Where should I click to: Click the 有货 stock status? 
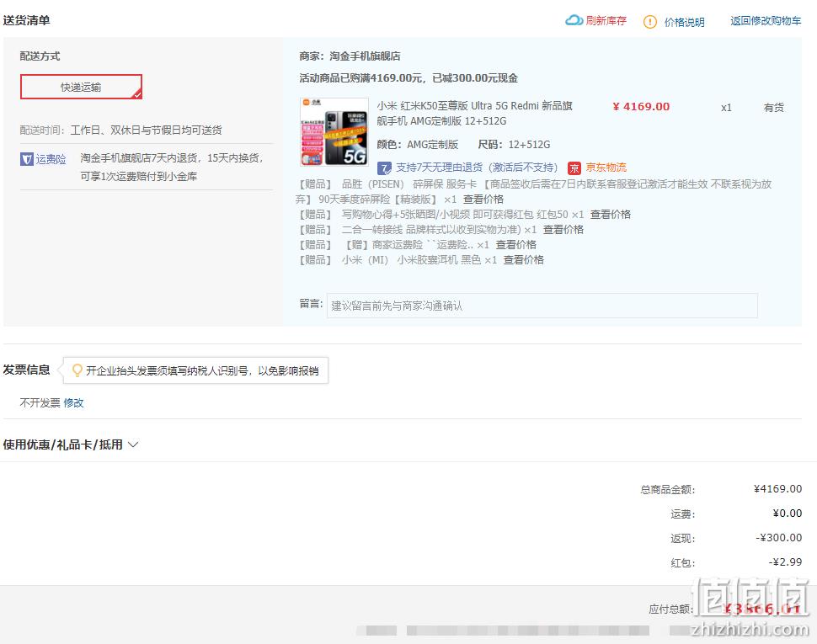pyautogui.click(x=773, y=108)
